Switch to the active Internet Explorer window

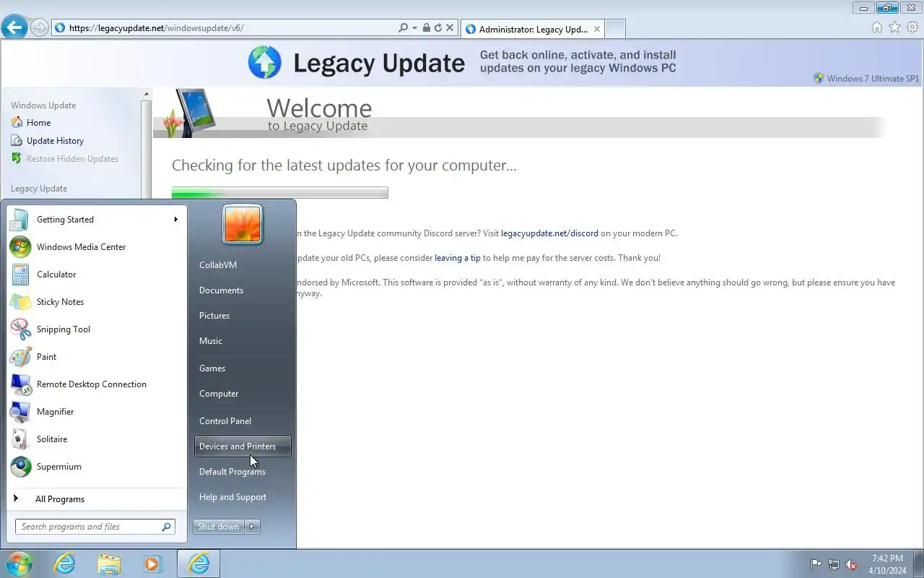click(x=199, y=564)
